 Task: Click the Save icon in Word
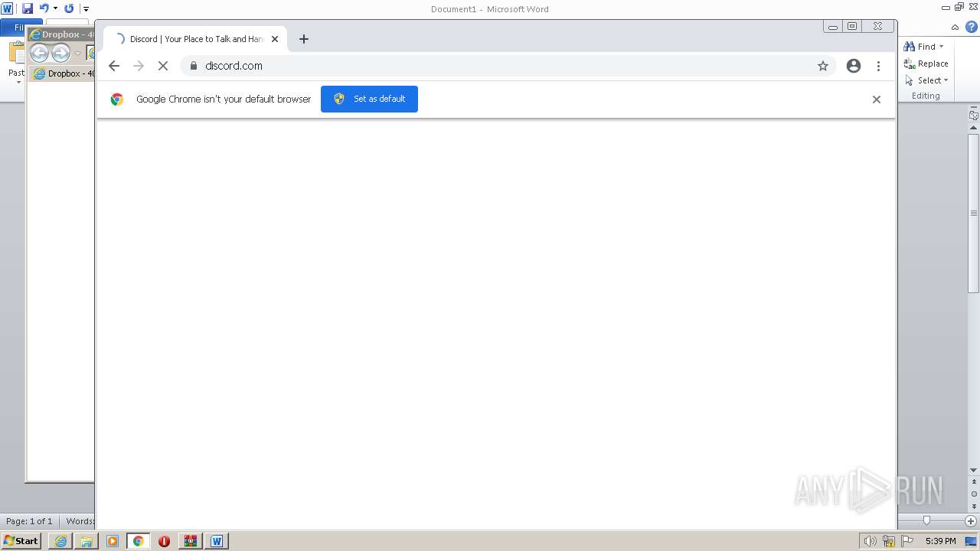28,8
